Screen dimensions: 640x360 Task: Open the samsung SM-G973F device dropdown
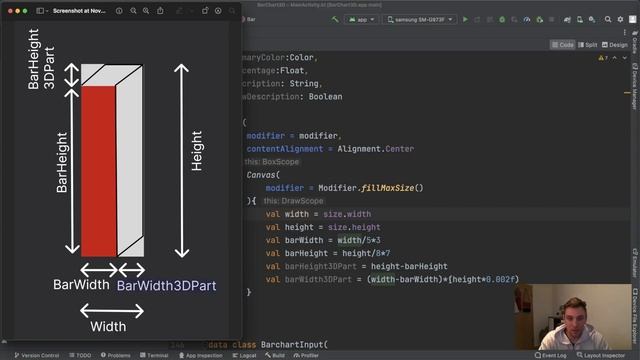(x=420, y=19)
